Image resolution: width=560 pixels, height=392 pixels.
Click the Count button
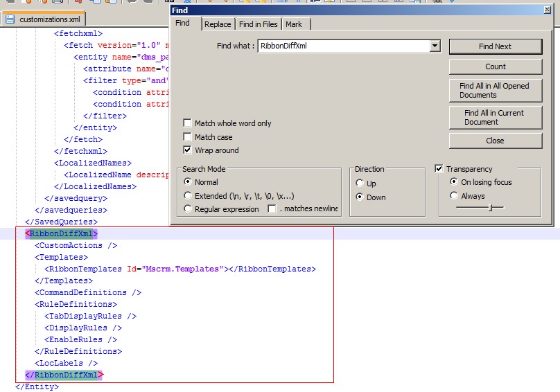[496, 66]
